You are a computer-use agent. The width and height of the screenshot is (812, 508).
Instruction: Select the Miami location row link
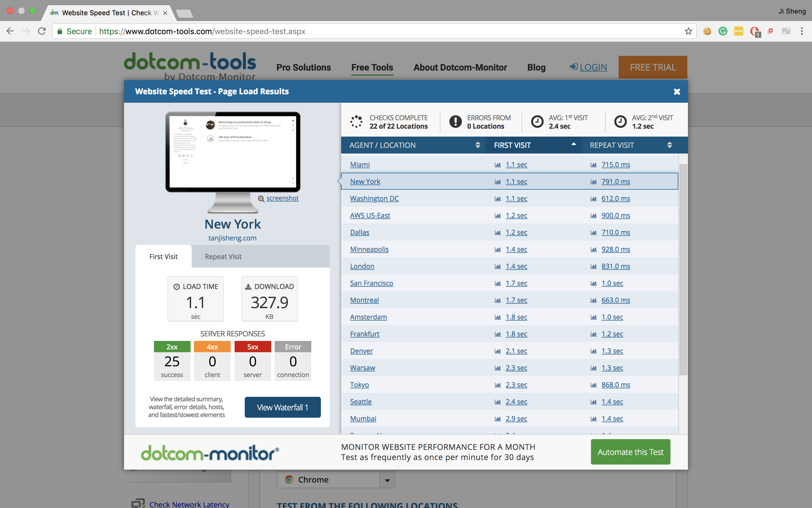click(360, 165)
